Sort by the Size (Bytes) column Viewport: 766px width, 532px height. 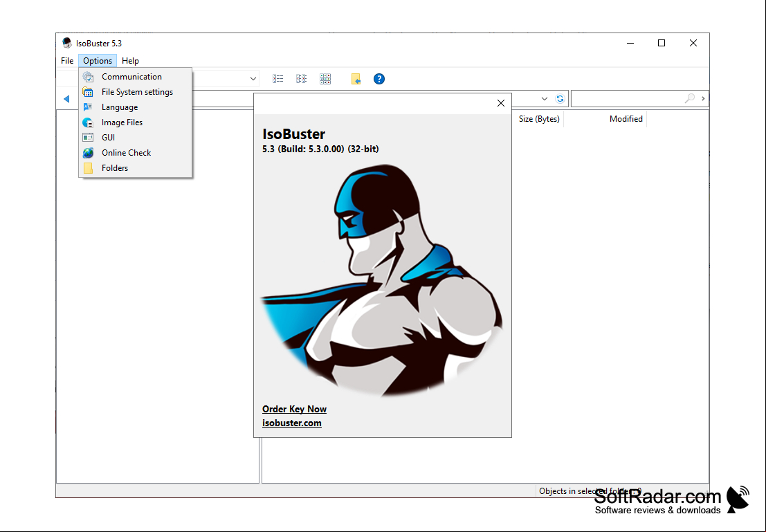point(539,119)
